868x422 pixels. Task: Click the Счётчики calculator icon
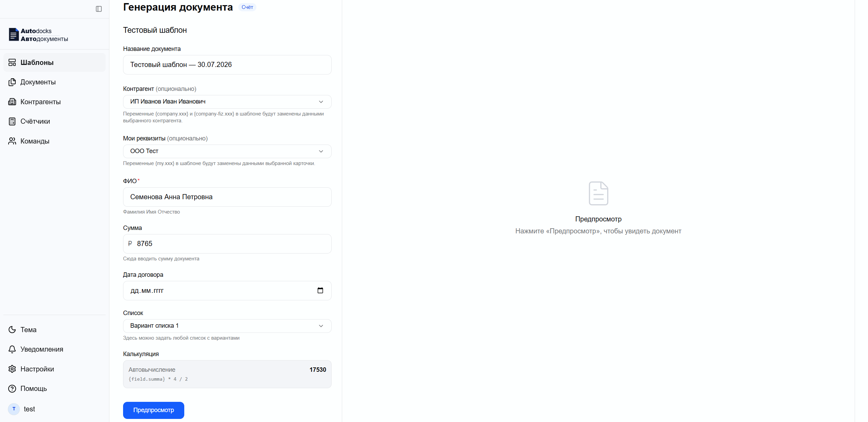coord(12,121)
